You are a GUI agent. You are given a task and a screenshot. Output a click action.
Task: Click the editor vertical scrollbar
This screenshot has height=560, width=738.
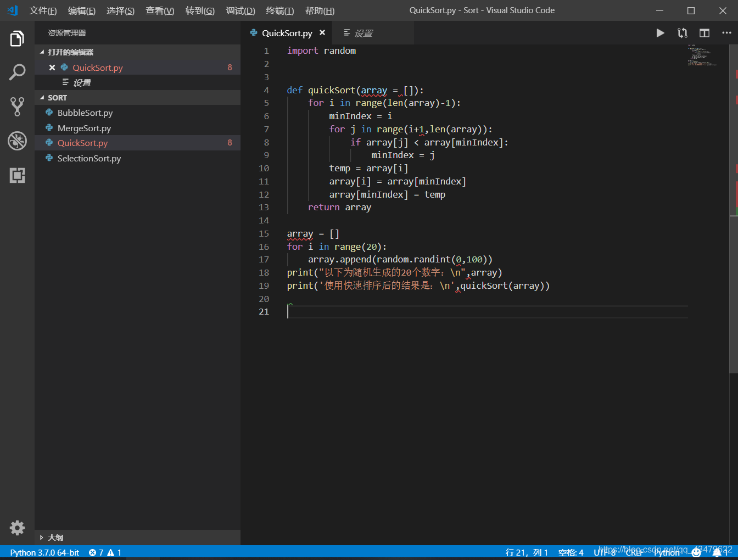(734, 209)
